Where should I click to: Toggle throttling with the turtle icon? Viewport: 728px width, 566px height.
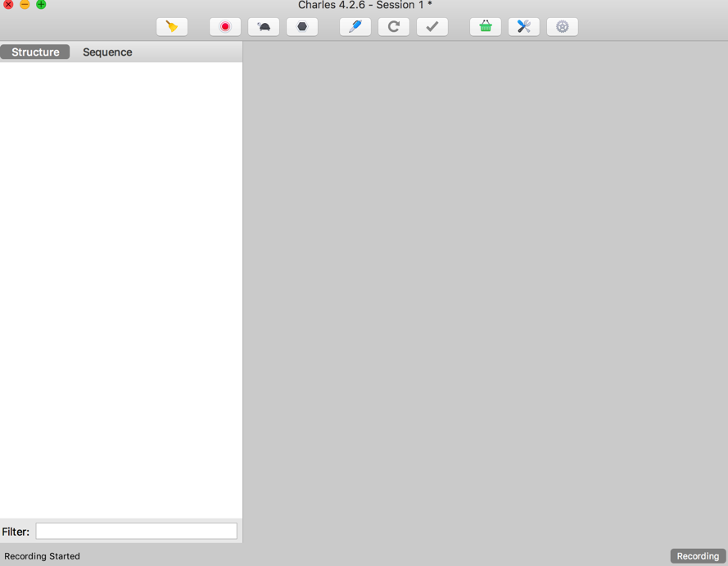(x=264, y=26)
